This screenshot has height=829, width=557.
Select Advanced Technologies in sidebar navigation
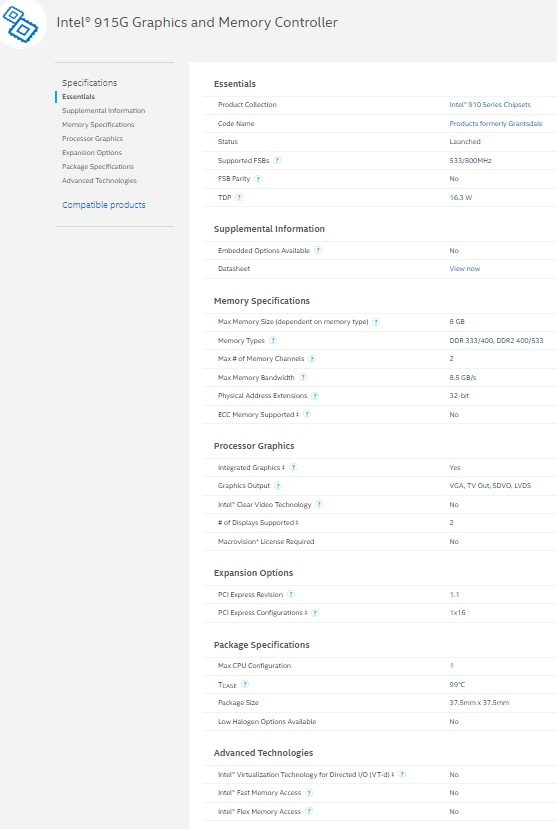click(x=99, y=180)
